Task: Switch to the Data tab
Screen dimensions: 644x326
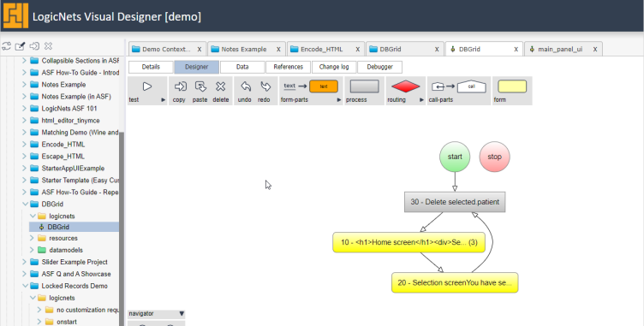Action: [242, 67]
